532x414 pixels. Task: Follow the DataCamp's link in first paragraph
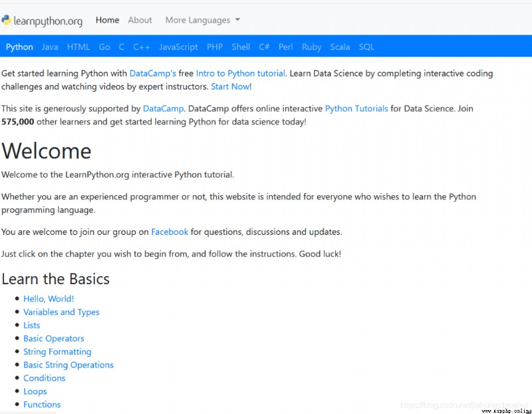(x=153, y=73)
